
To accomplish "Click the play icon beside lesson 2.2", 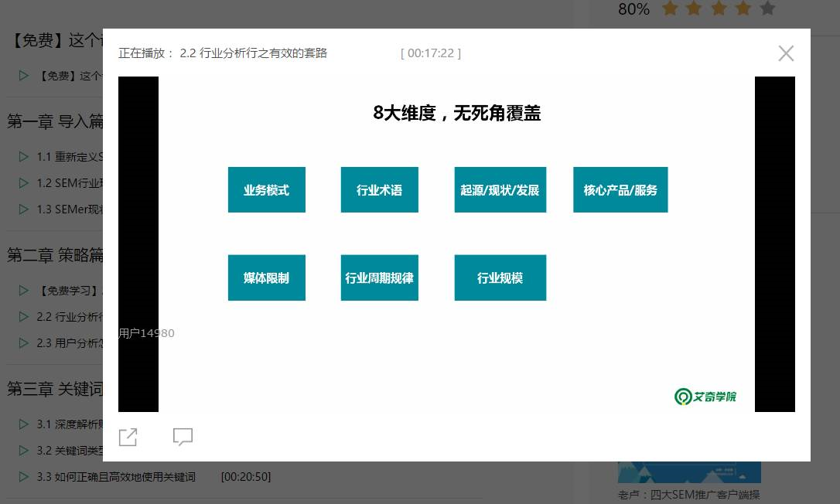I will click(x=24, y=317).
